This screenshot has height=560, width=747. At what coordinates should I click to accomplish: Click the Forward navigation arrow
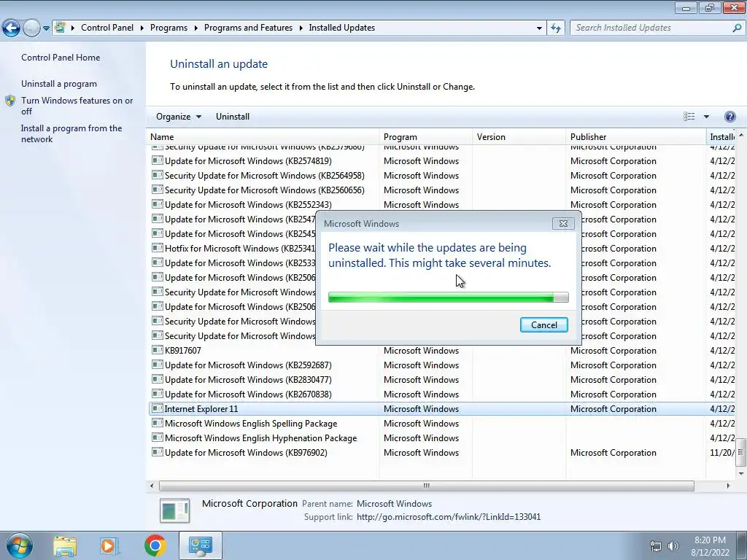click(x=31, y=28)
